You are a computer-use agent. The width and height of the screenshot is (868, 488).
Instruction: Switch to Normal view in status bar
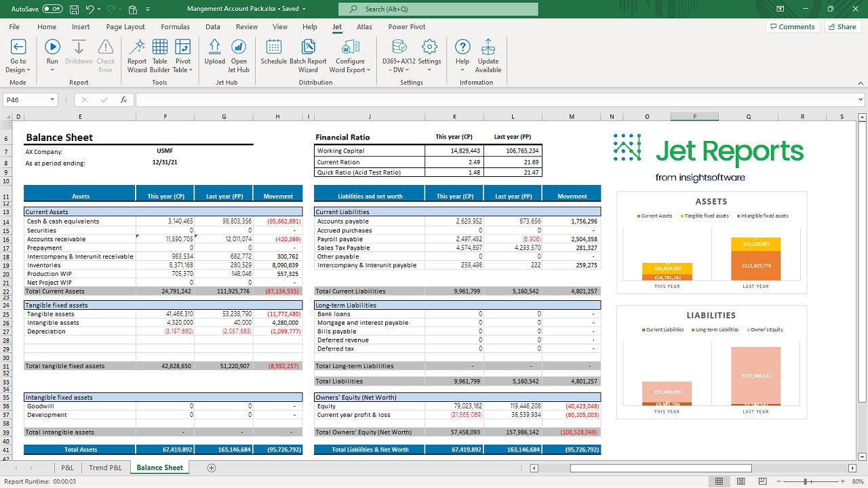pyautogui.click(x=719, y=481)
